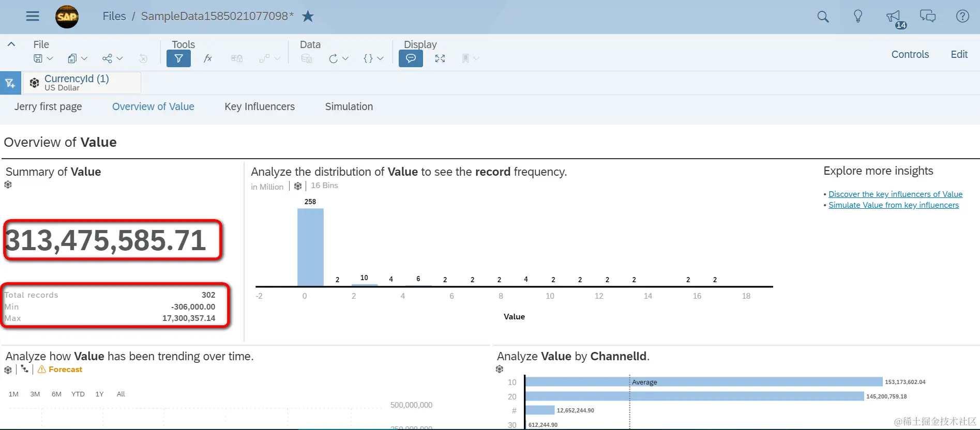This screenshot has width=980, height=430.
Task: Expand the Share dropdown arrow
Action: tap(119, 58)
